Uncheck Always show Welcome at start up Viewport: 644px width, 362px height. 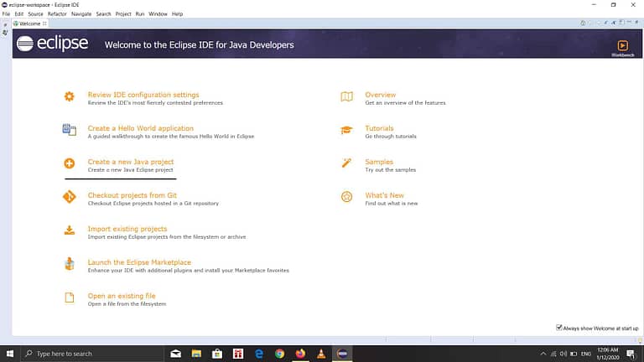click(x=558, y=328)
